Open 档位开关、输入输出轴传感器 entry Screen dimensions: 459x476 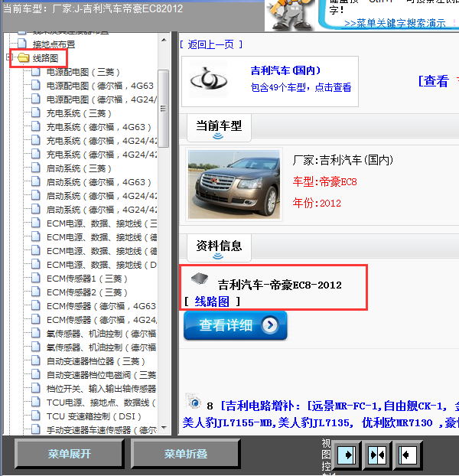pyautogui.click(x=101, y=389)
